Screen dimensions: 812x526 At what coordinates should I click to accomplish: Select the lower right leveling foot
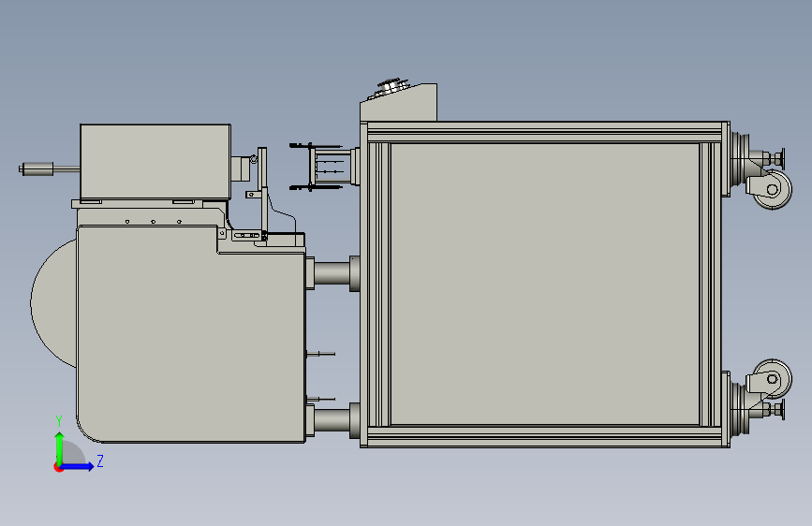(x=773, y=410)
